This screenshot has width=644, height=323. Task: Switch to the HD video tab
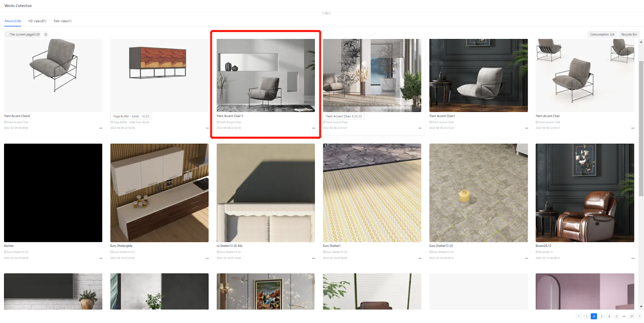(37, 21)
